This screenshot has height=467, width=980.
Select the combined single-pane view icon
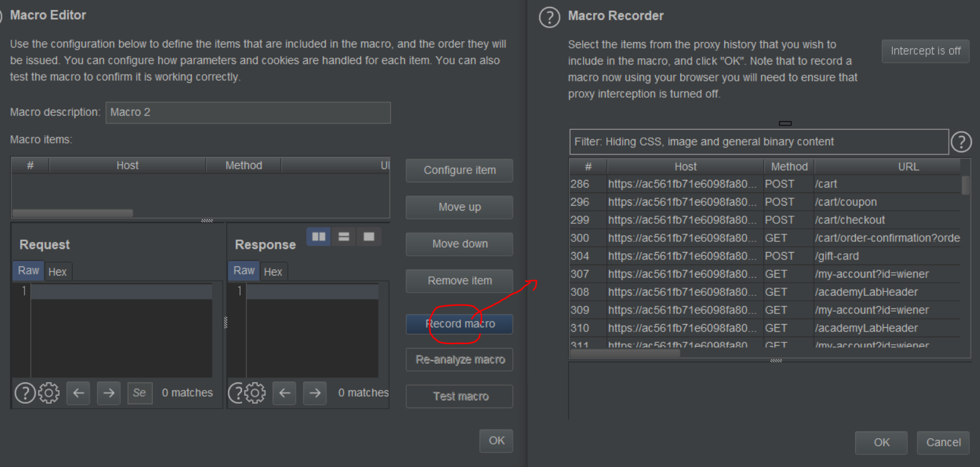point(369,236)
